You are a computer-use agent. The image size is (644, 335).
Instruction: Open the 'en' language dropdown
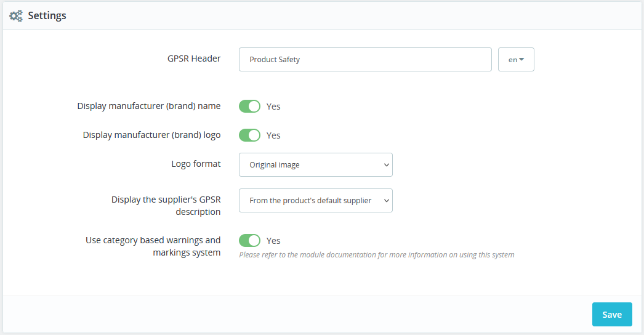[516, 60]
